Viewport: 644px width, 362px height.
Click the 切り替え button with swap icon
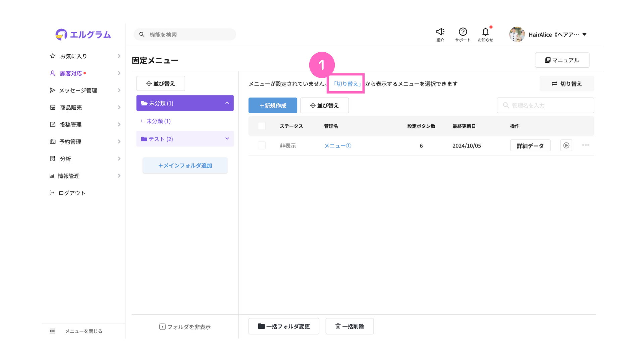567,83
